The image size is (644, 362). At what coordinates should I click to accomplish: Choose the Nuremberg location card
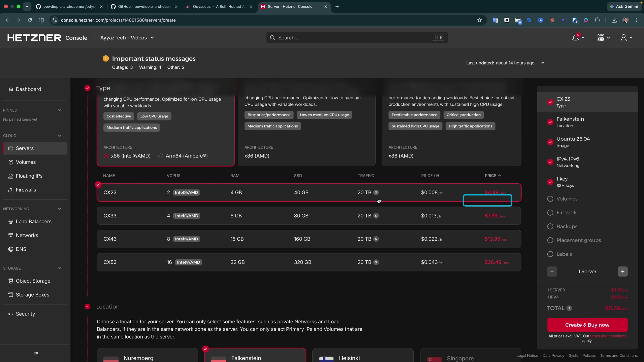[x=148, y=355]
